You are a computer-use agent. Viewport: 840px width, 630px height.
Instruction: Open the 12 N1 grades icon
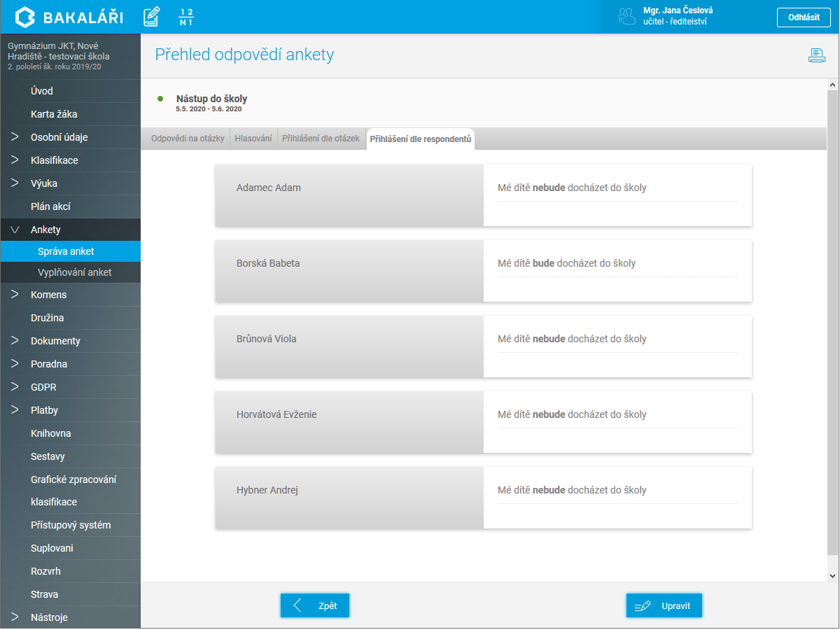(186, 17)
